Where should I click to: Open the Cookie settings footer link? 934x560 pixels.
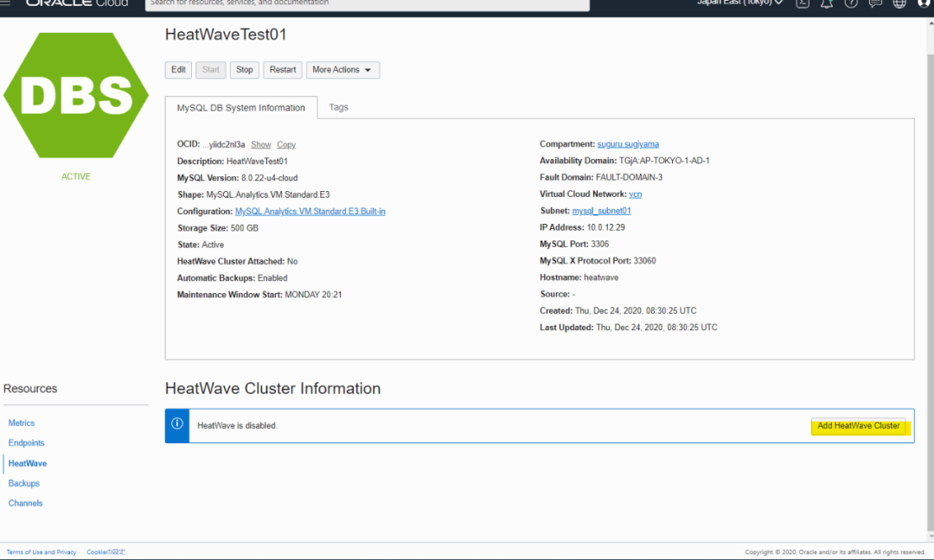tap(106, 552)
